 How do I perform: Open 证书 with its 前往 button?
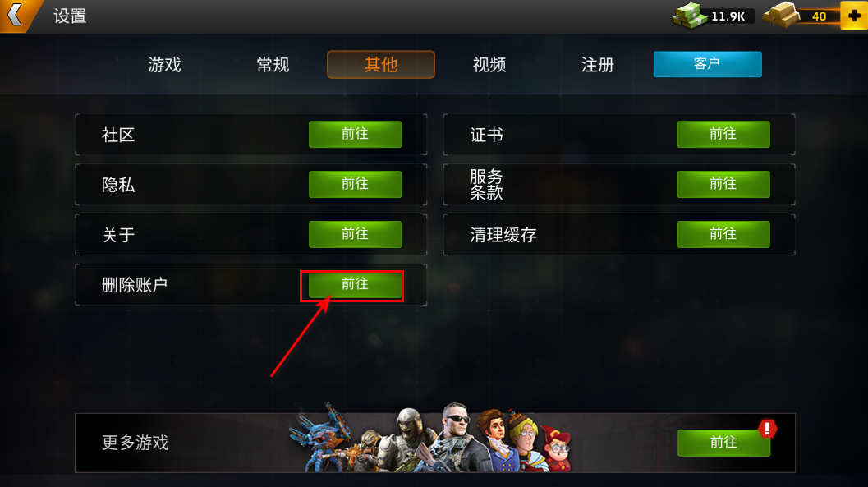point(723,135)
